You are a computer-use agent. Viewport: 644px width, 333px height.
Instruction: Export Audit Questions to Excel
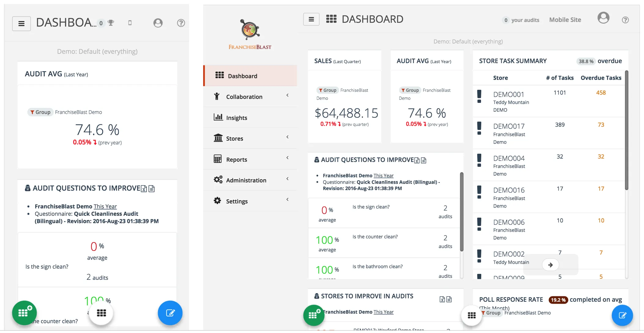click(417, 160)
